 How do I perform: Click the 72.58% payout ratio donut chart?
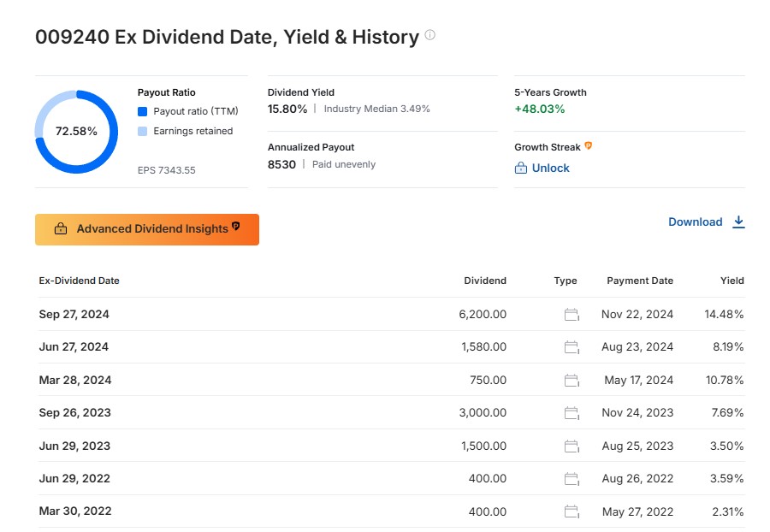pos(76,132)
